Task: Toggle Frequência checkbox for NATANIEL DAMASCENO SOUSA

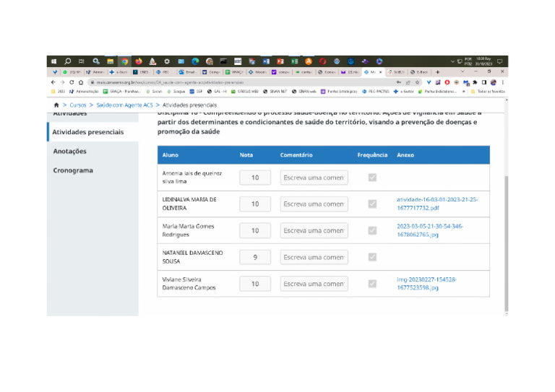Action: click(x=372, y=257)
